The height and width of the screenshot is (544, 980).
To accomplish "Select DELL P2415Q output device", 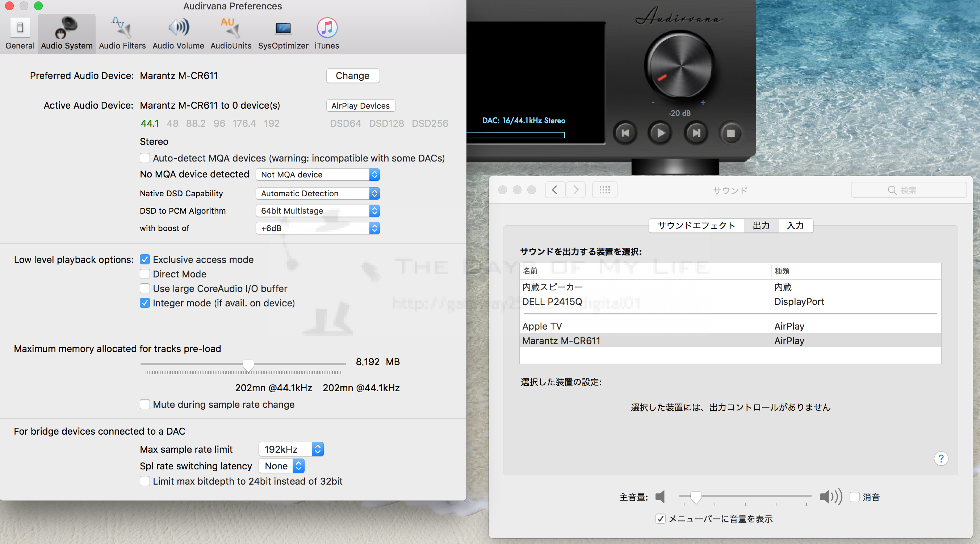I will 730,301.
